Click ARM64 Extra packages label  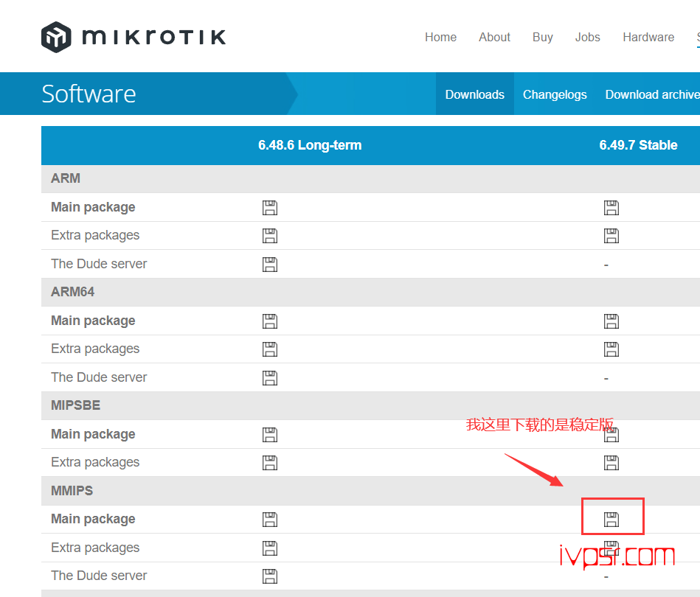click(x=95, y=349)
